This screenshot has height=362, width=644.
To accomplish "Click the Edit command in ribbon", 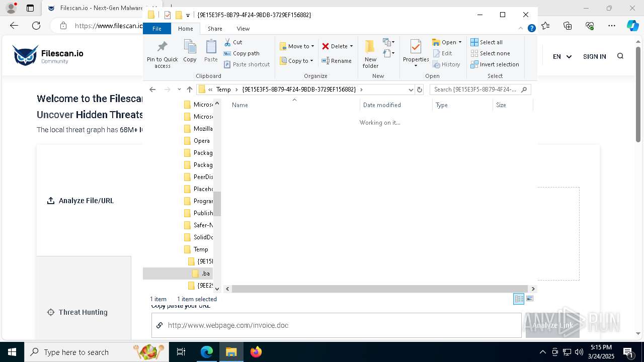I will [442, 53].
